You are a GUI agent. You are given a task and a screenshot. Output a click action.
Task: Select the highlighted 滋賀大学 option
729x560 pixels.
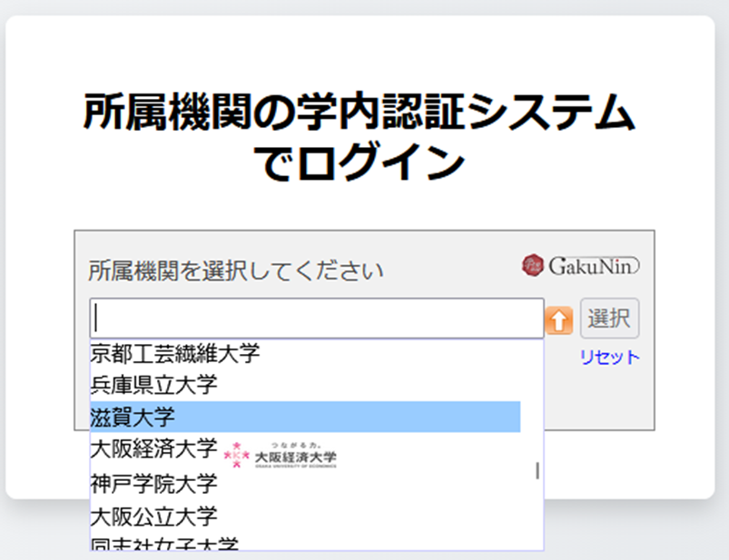[x=133, y=418]
